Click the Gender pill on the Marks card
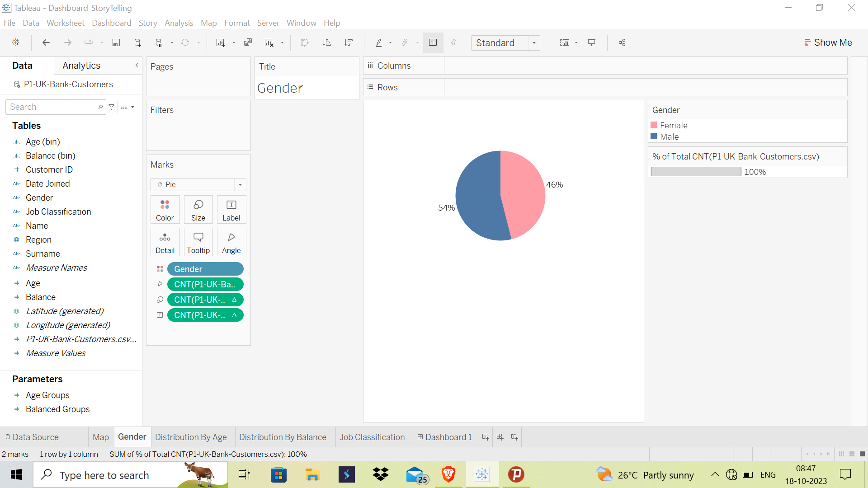The height and width of the screenshot is (488, 868). [x=206, y=268]
